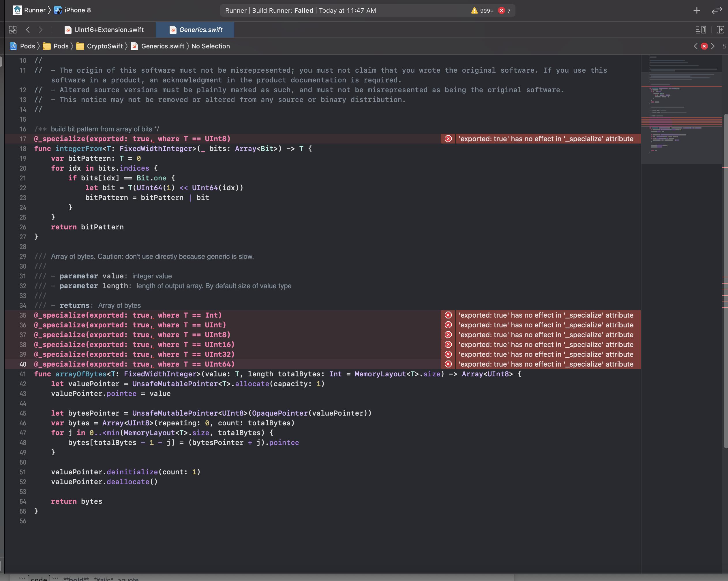Click error icon on line 36

pyautogui.click(x=448, y=325)
